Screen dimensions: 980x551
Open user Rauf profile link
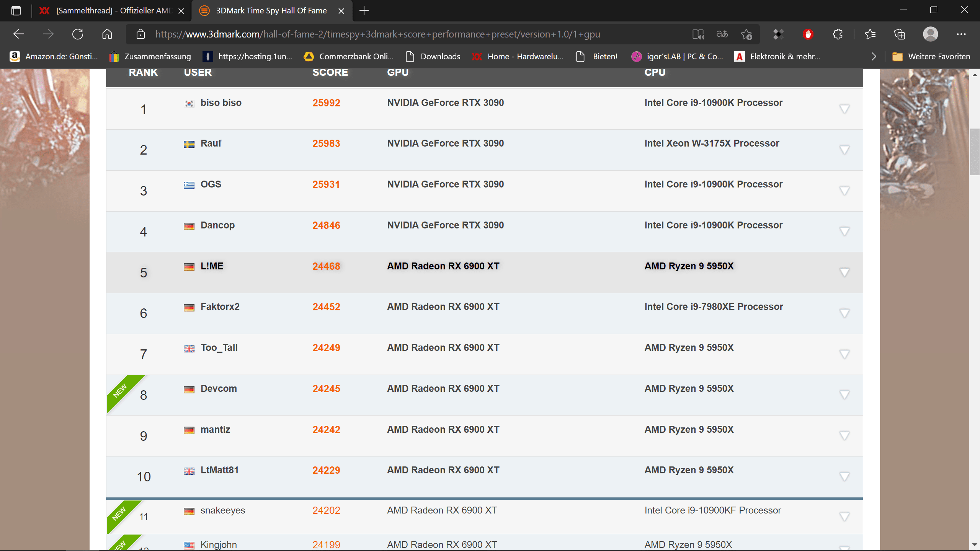[211, 143]
